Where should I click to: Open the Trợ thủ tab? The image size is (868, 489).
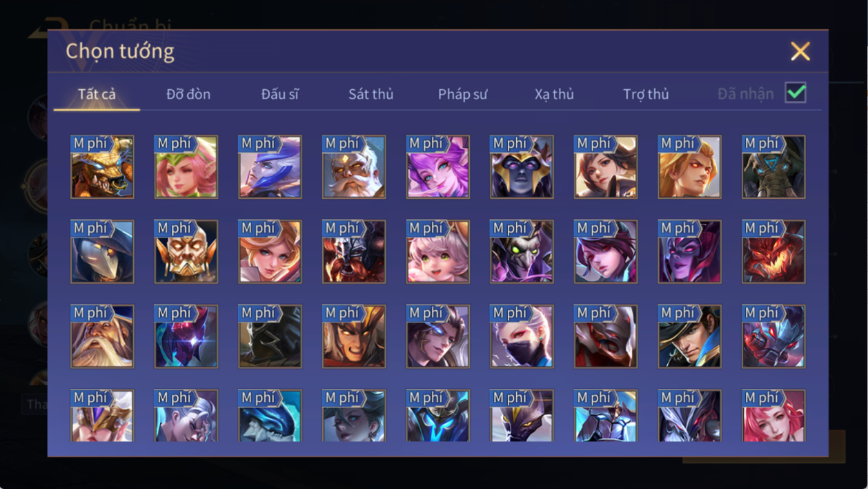(x=646, y=94)
